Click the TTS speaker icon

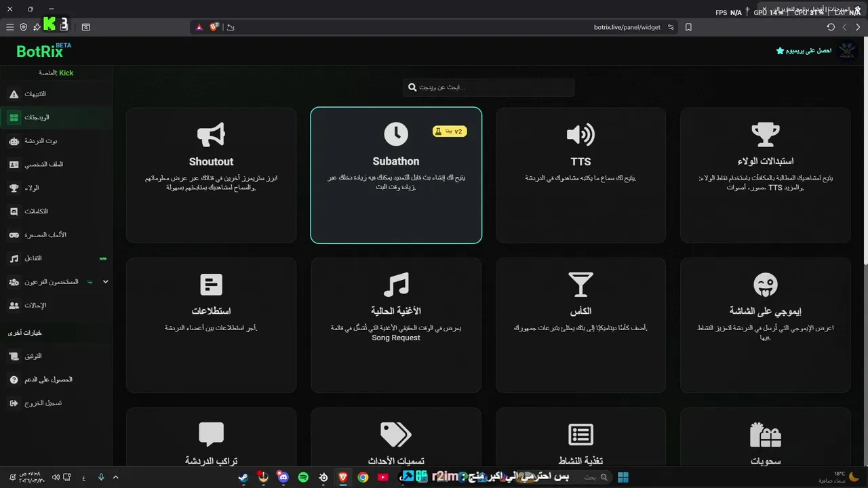point(580,135)
